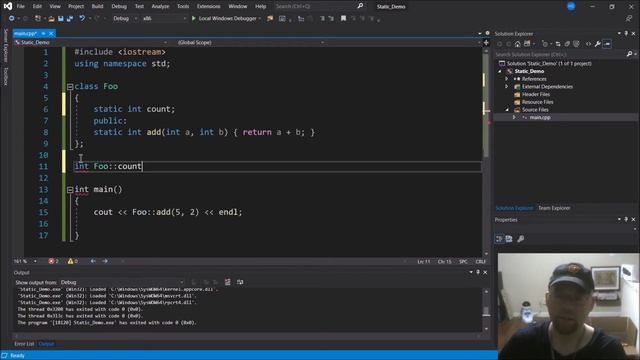This screenshot has width=640, height=360.
Task: Click the errors count indicator
Action: tap(53, 261)
